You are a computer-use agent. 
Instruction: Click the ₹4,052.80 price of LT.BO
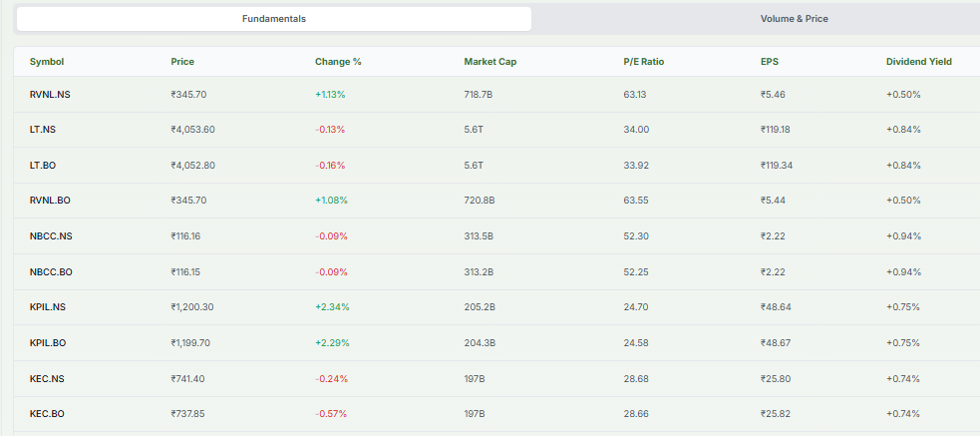click(x=193, y=166)
